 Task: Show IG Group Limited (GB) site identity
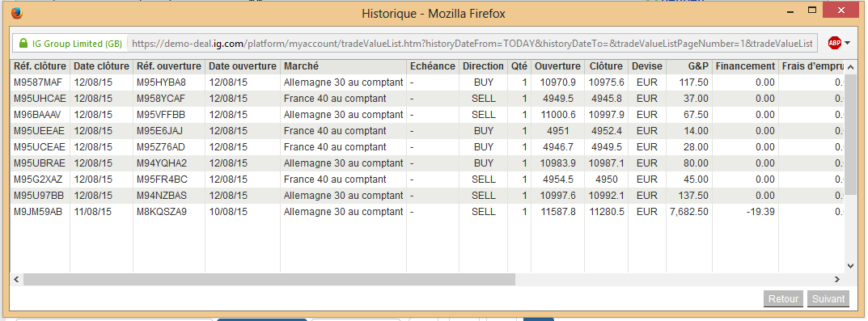coord(70,43)
